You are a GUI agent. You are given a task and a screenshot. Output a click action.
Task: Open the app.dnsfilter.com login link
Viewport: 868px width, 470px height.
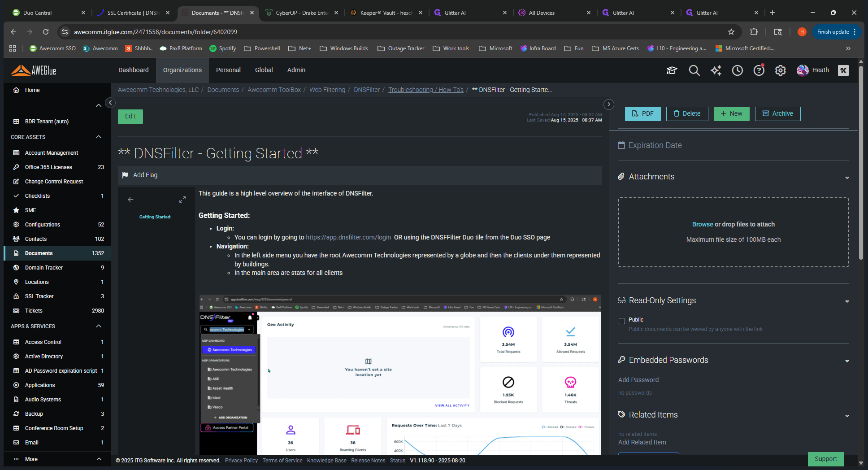click(348, 237)
